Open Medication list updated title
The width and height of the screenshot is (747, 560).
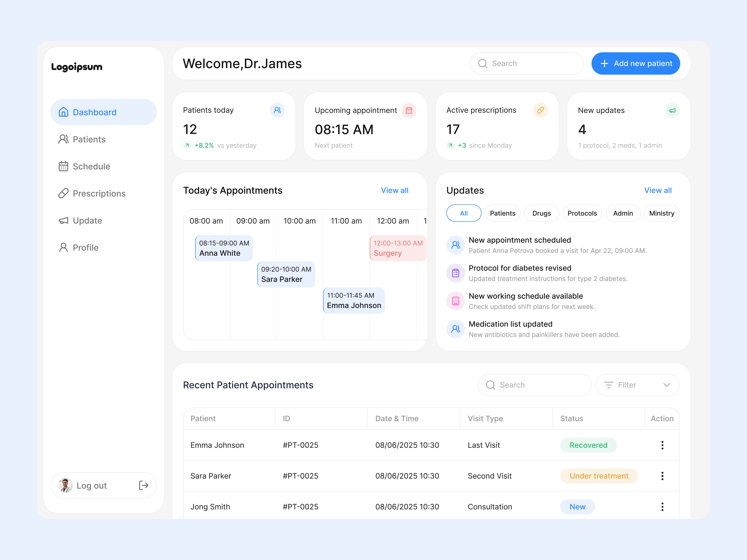[511, 324]
